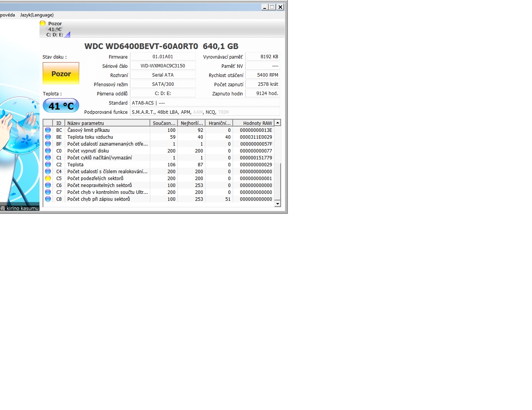Select the 'Teplota toku vzduchu' row
The width and height of the screenshot is (532, 410).
(x=159, y=137)
